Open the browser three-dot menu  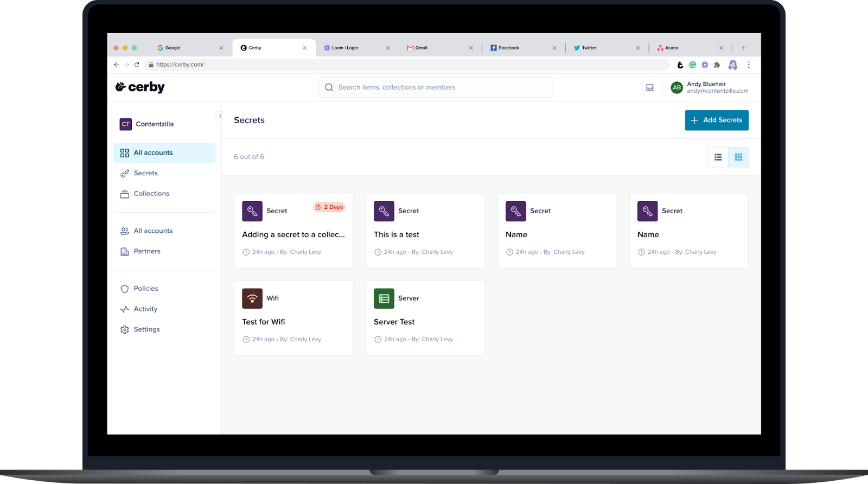(749, 65)
